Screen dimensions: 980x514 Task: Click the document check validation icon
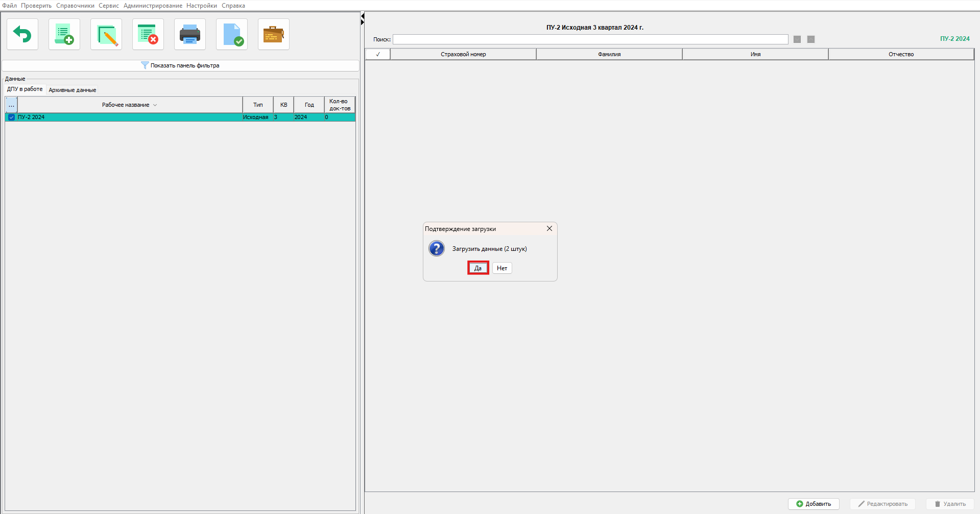click(232, 35)
